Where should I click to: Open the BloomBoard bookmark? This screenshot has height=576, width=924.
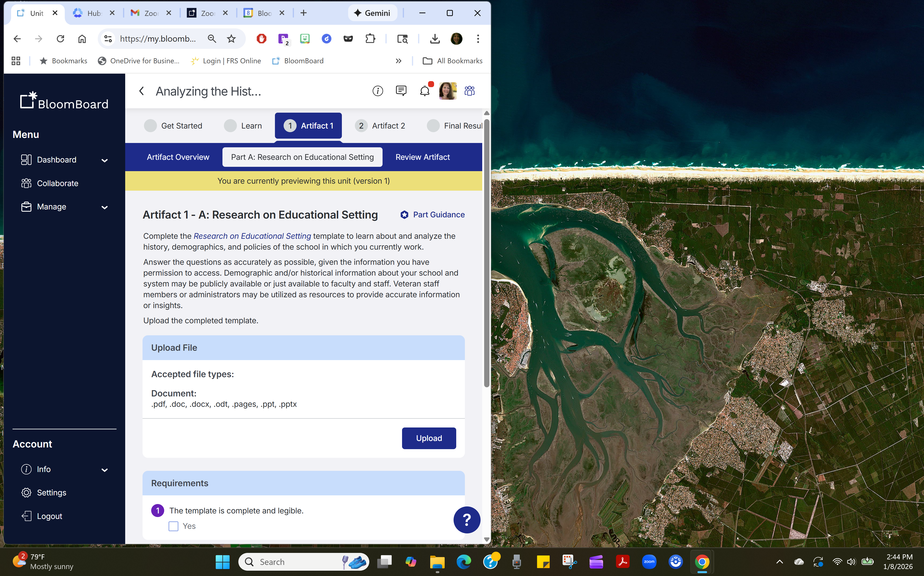click(x=298, y=61)
